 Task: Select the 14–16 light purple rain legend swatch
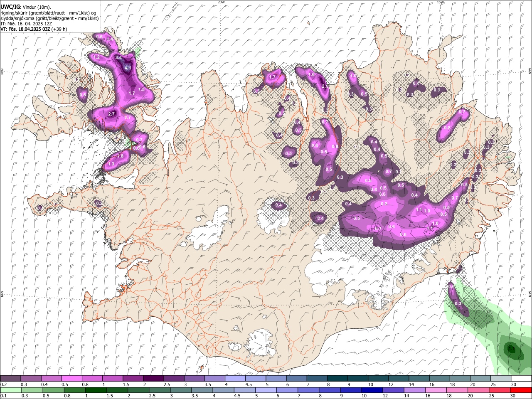[415, 390]
